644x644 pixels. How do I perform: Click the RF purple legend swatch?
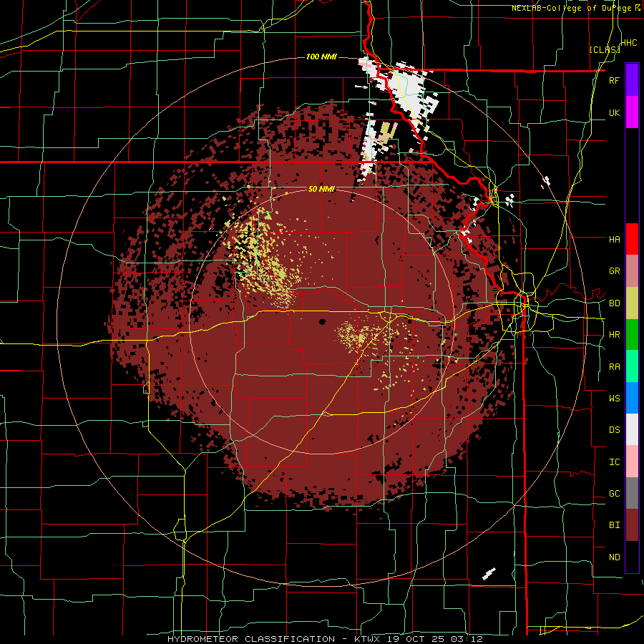pos(632,80)
